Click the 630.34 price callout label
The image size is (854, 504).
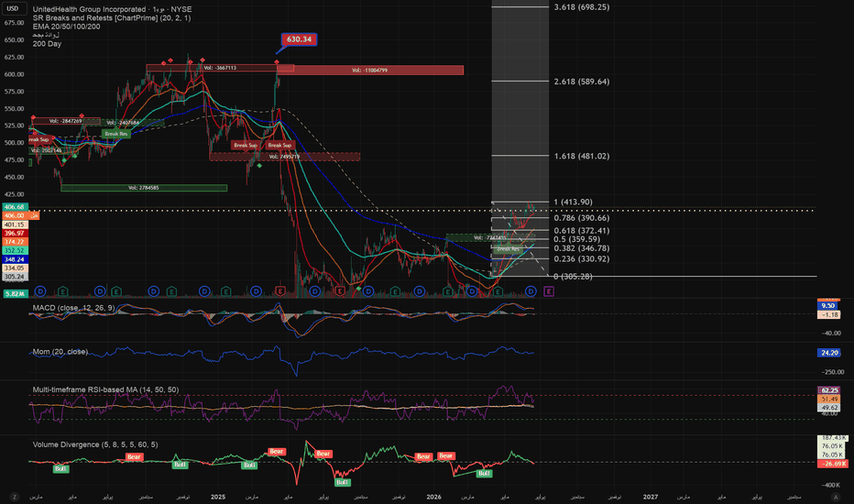(299, 39)
